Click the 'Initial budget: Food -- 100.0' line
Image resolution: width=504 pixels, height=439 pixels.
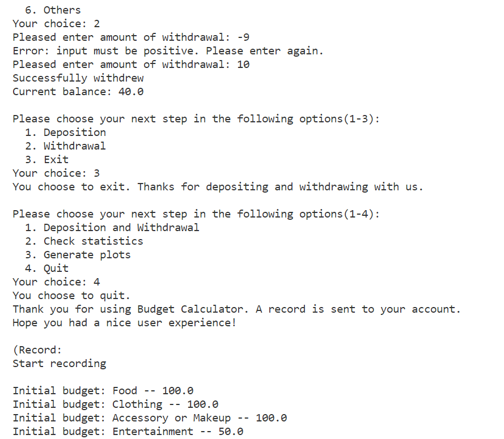[x=103, y=391]
